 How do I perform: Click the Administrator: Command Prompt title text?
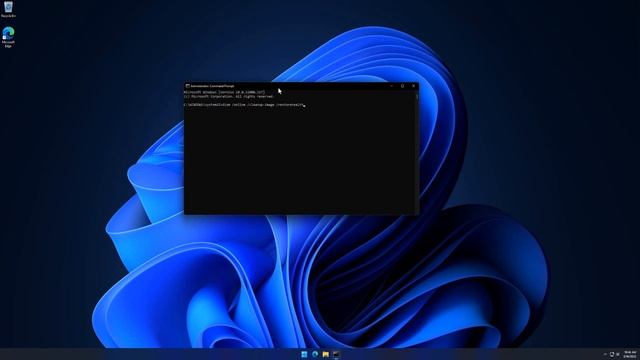coord(212,86)
